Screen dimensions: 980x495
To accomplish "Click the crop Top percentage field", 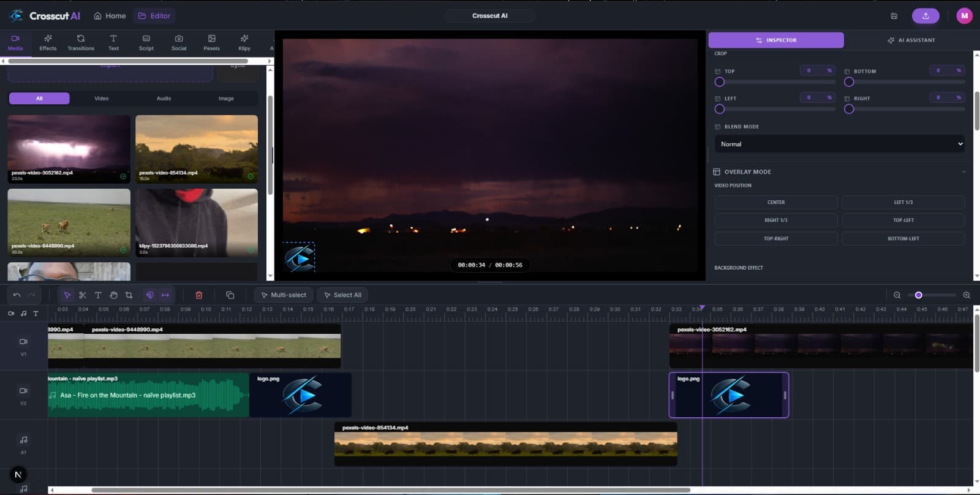I will point(818,70).
